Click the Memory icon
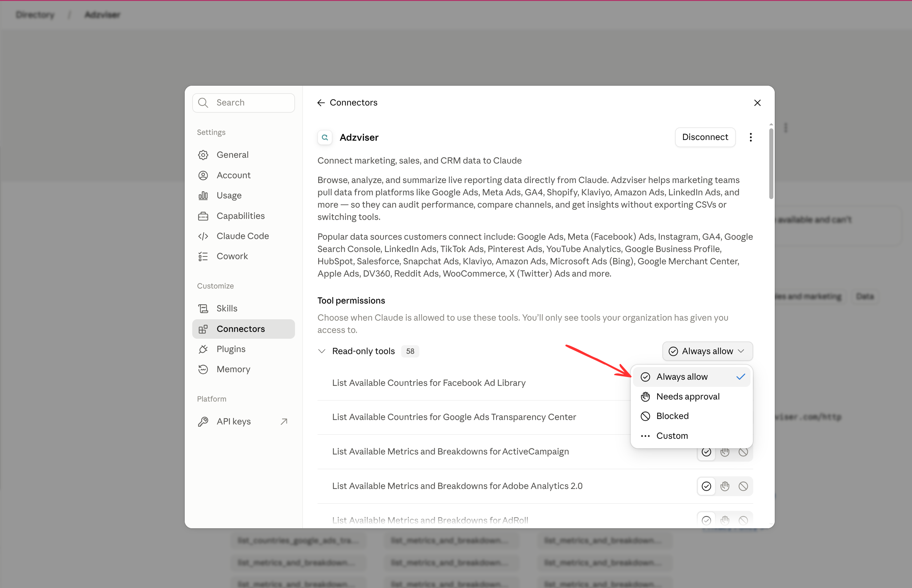Viewport: 912px width, 588px height. [203, 369]
